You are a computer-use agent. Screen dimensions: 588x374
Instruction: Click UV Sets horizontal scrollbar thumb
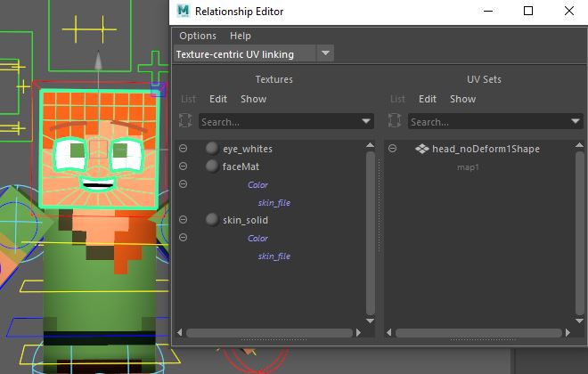pos(478,333)
